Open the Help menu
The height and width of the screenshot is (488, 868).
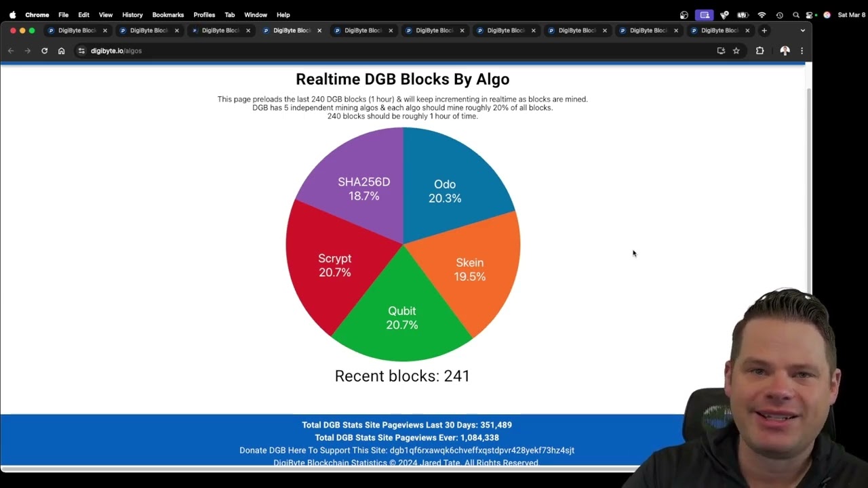tap(283, 15)
